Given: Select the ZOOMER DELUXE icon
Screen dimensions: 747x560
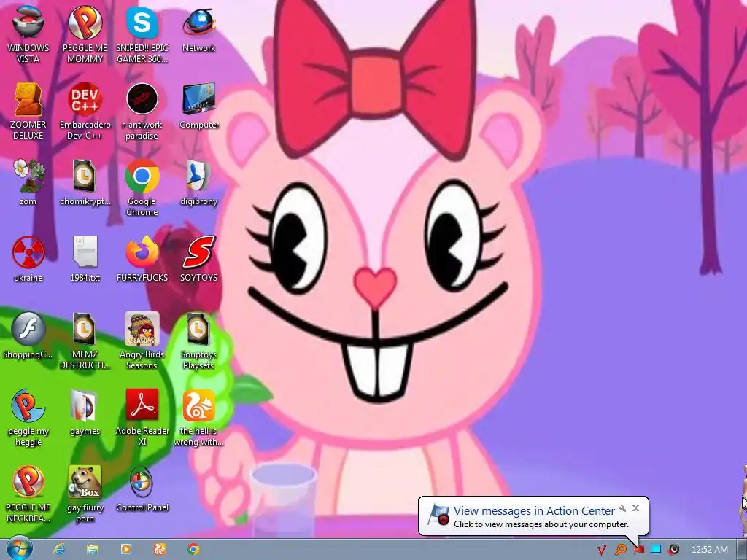Looking at the screenshot, I should (x=28, y=111).
